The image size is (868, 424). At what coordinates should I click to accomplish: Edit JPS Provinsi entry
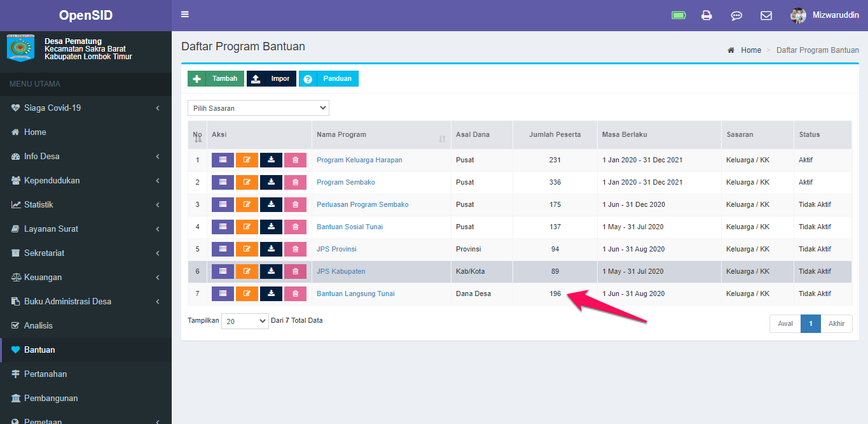coord(247,250)
